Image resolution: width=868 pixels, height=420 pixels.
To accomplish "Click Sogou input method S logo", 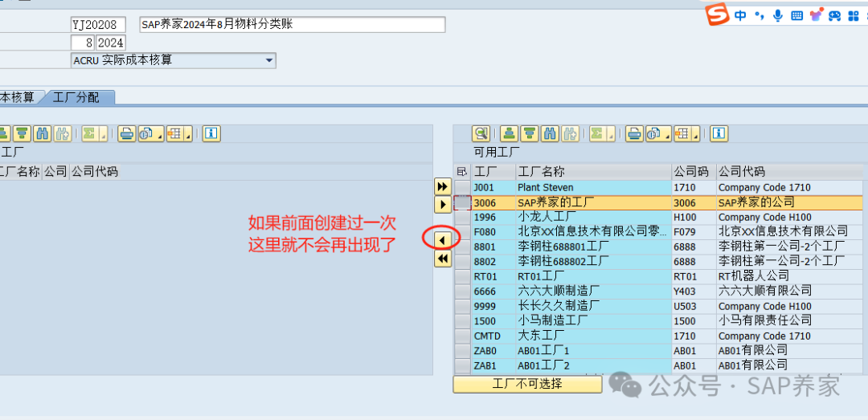I will click(719, 15).
